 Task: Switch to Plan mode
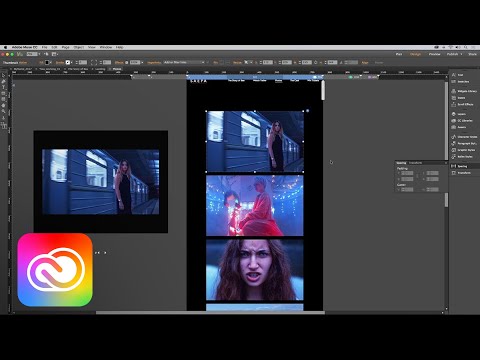pos(399,54)
